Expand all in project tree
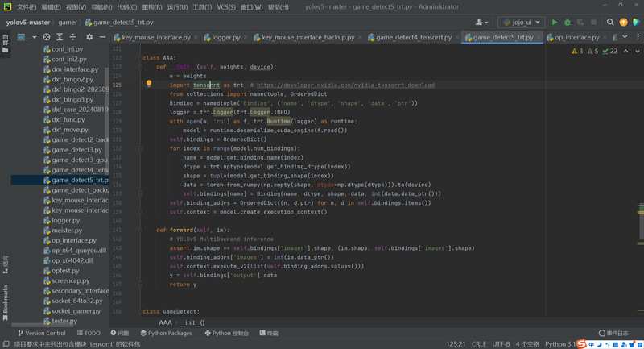Image resolution: width=644 pixels, height=349 pixels. coord(60,37)
